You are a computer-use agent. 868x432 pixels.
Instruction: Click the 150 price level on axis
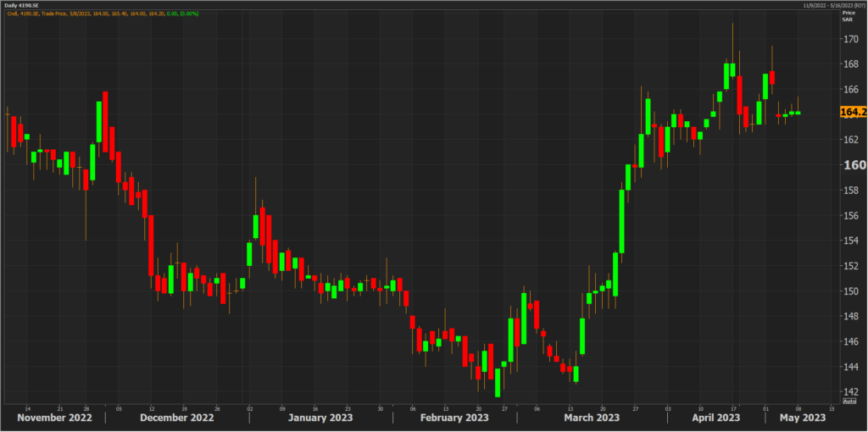pos(850,291)
